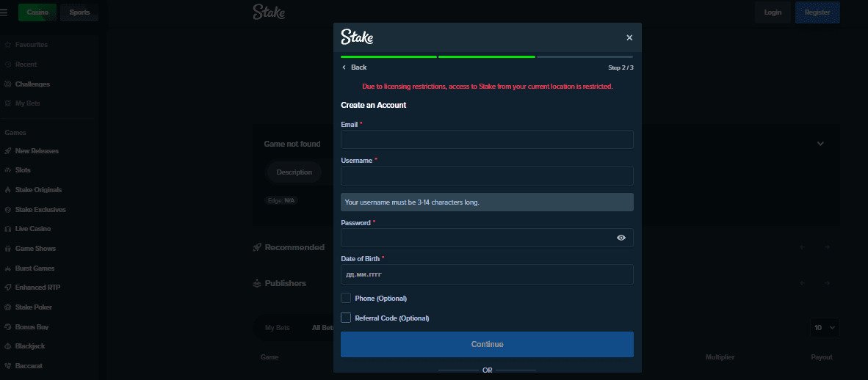Open the rows count dropdown showing 10

click(x=824, y=328)
